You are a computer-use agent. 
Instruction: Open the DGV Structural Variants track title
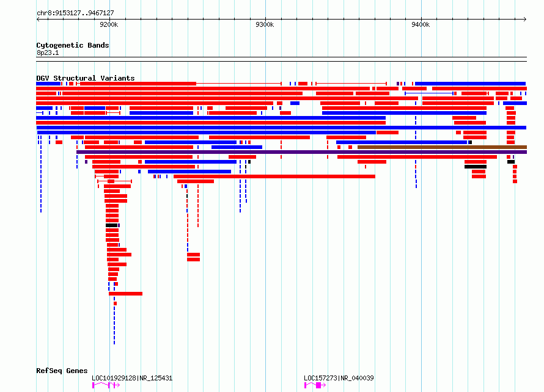point(86,78)
